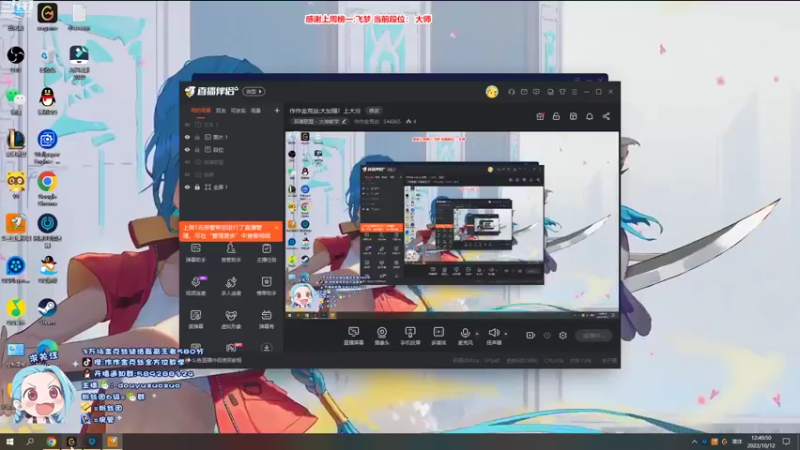Edit the 英雄联盟 category tag with the pencil
This screenshot has width=800, height=450.
pyautogui.click(x=345, y=121)
